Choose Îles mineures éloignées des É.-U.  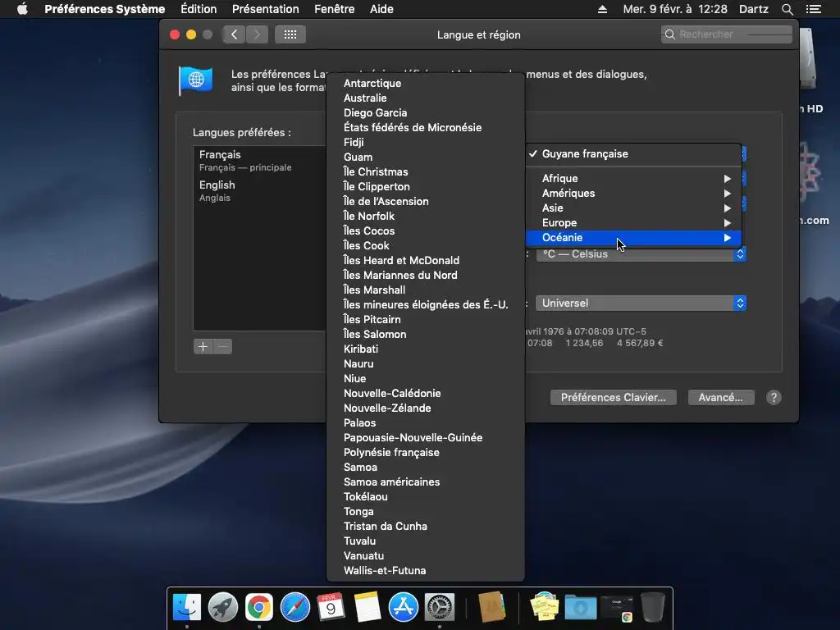coord(426,305)
